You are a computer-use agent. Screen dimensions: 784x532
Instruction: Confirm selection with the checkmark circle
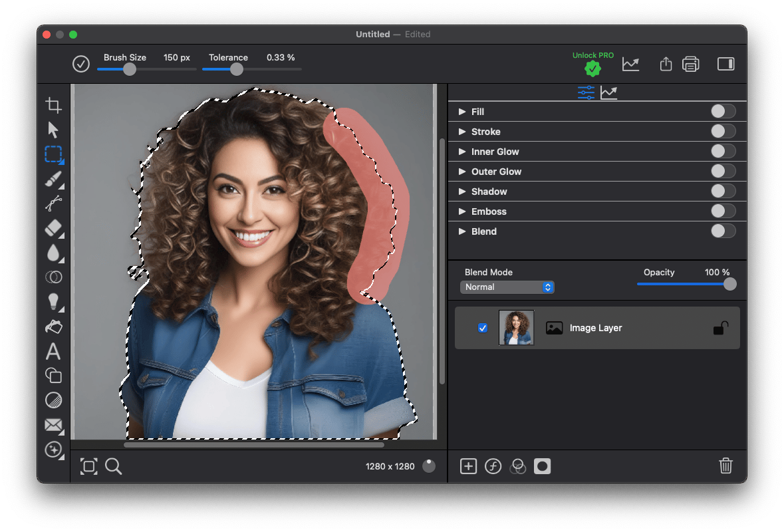coord(81,64)
